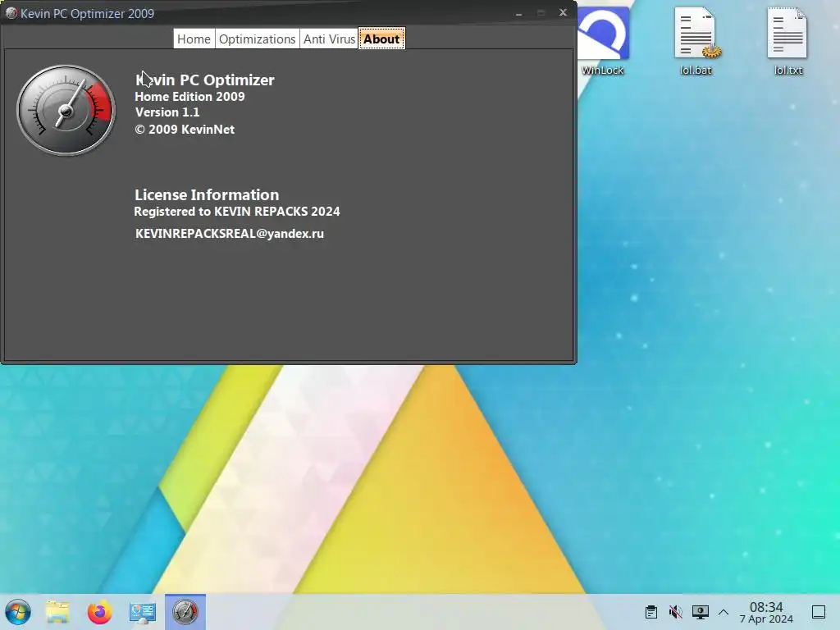
Task: Open the clipboard tray icon
Action: click(651, 612)
